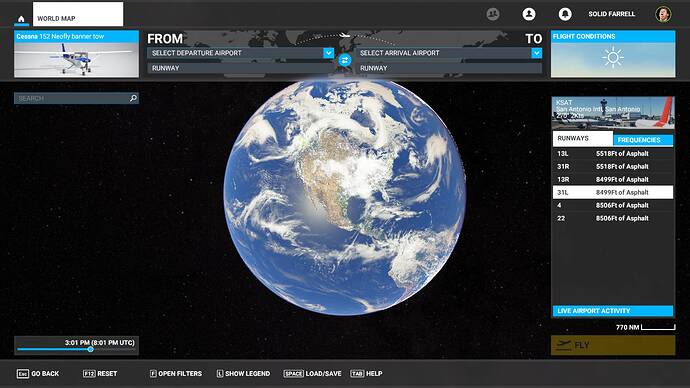690x388 pixels.
Task: Open Filters from the bottom bar
Action: pos(176,373)
